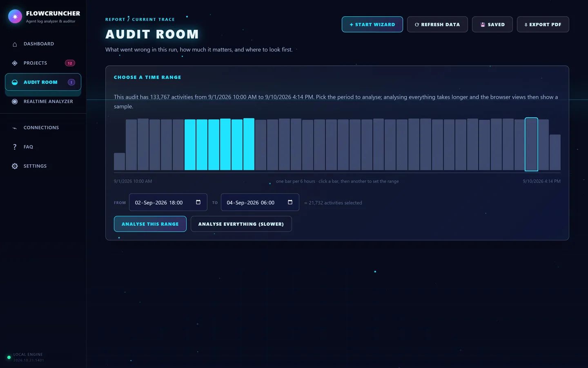Click the Local Engine version text
The height and width of the screenshot is (368, 588).
29,360
